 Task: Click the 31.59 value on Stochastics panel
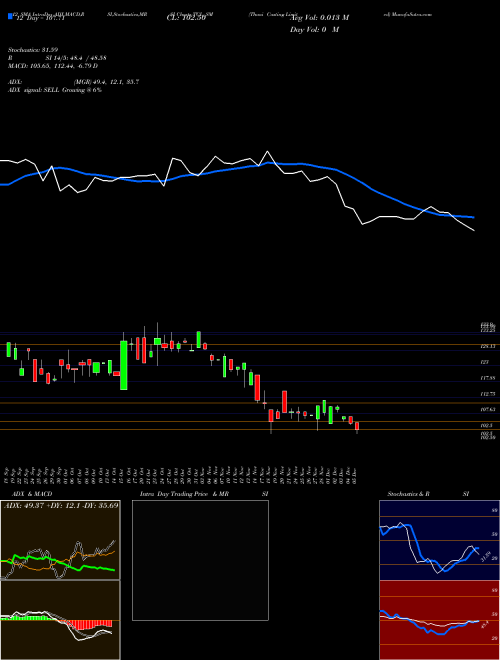[485, 556]
